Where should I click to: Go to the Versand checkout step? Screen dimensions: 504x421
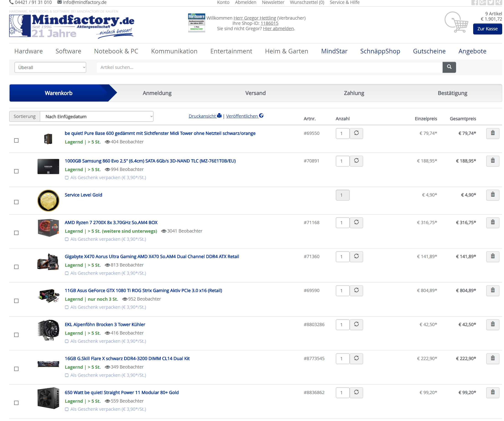coord(255,93)
